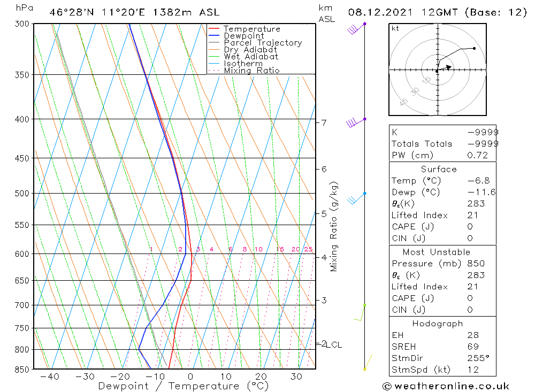Click the hodograph trace end dot
The height and width of the screenshot is (392, 535).
point(474,48)
